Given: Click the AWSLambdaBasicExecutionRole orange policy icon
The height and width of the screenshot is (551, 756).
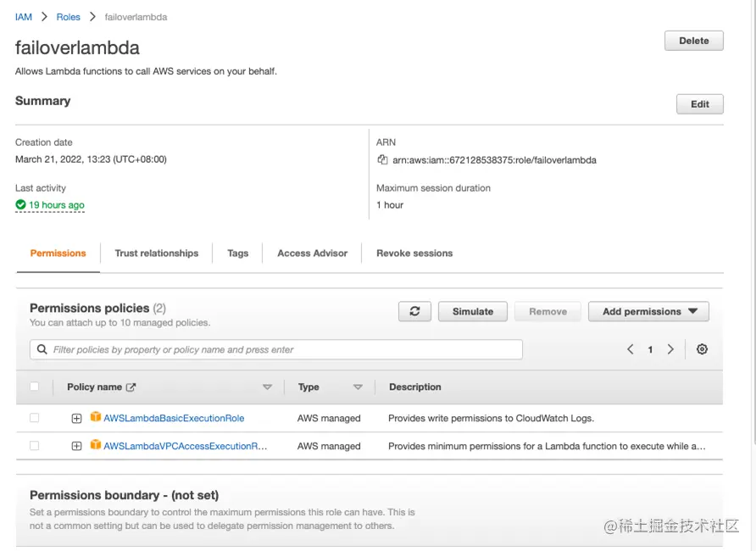Looking at the screenshot, I should pos(96,416).
